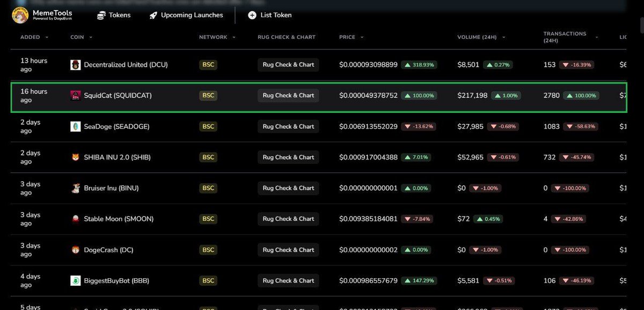Open Rug Check & Chart for SHIBA INU 2.0
This screenshot has height=310, width=644.
288,157
